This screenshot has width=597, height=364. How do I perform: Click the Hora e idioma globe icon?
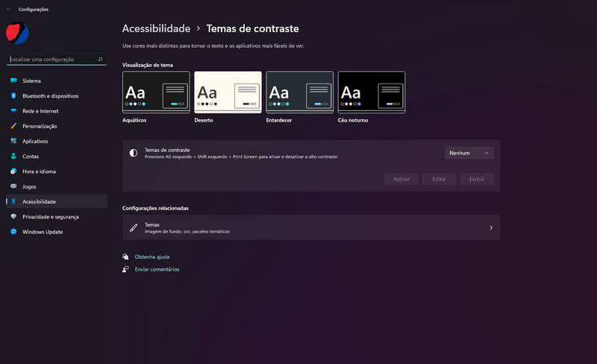pyautogui.click(x=13, y=171)
